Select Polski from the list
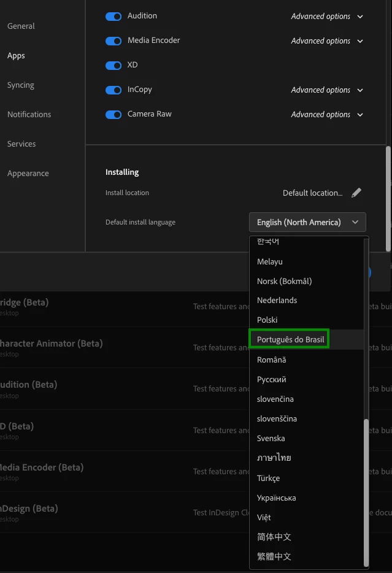The image size is (392, 573). [x=307, y=320]
